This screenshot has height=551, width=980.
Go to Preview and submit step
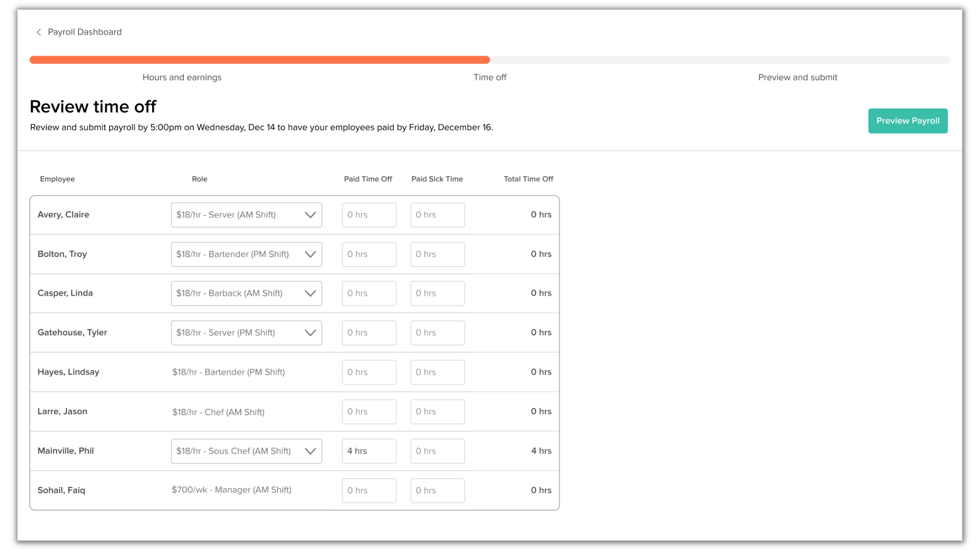797,77
